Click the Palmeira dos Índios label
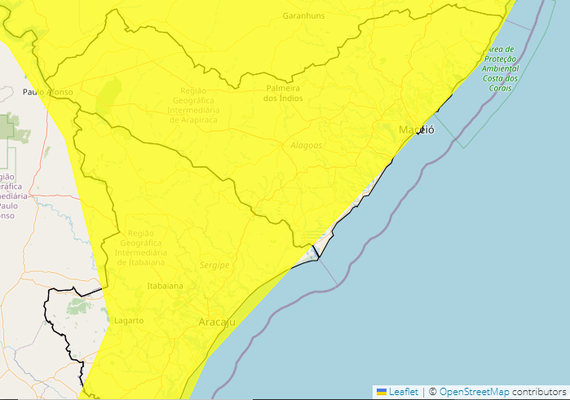 (283, 93)
